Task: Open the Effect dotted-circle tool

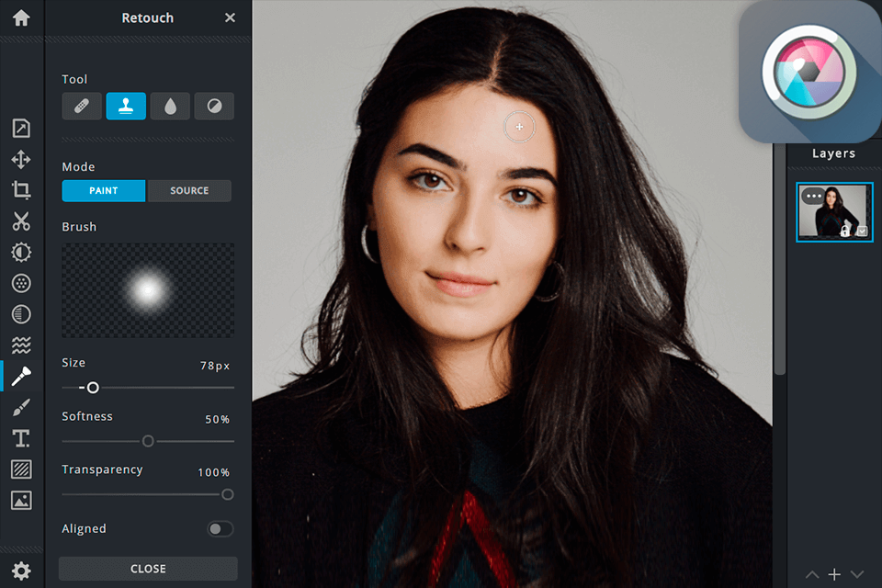Action: 21,283
